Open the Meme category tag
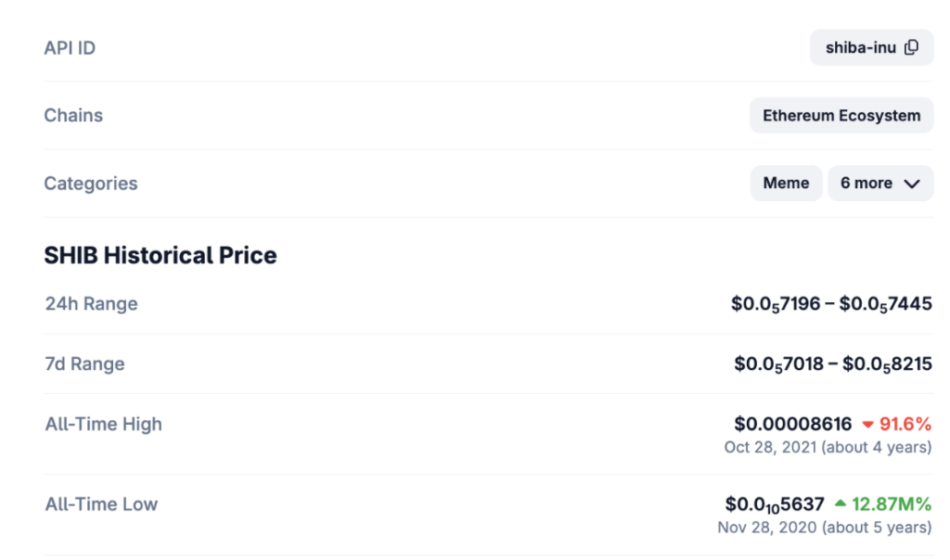 [786, 184]
